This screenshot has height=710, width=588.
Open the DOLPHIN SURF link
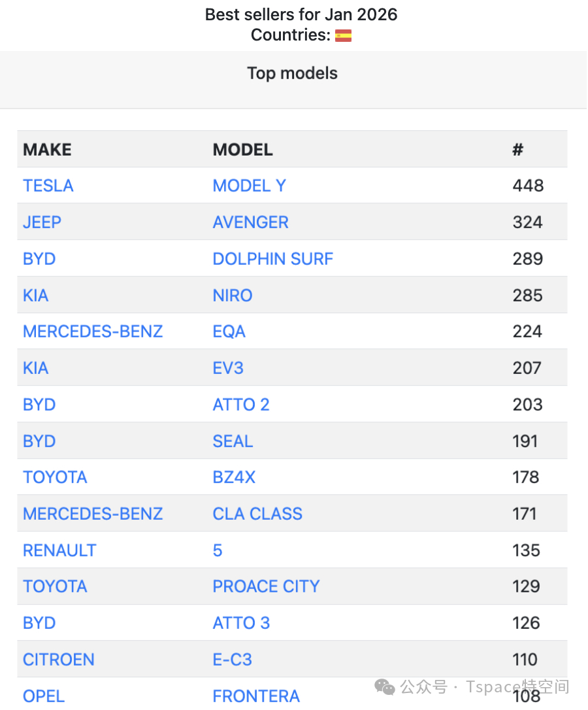272,259
